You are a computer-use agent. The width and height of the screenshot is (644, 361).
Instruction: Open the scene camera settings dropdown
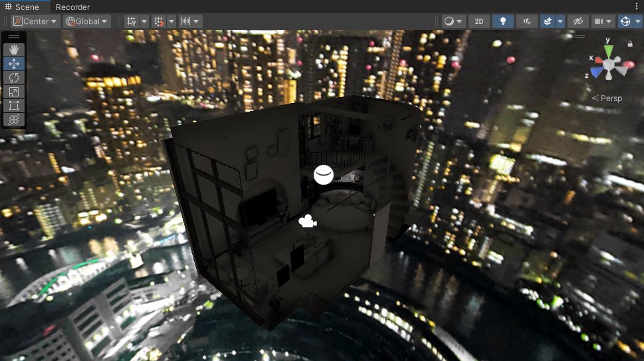[603, 21]
